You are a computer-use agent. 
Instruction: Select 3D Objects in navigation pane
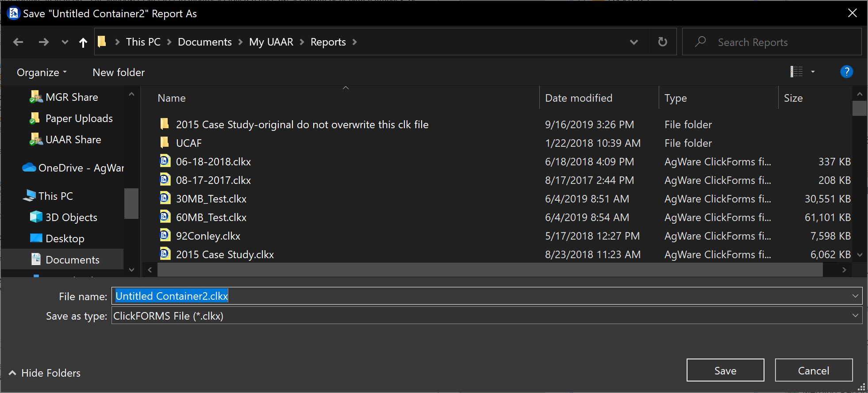point(71,217)
